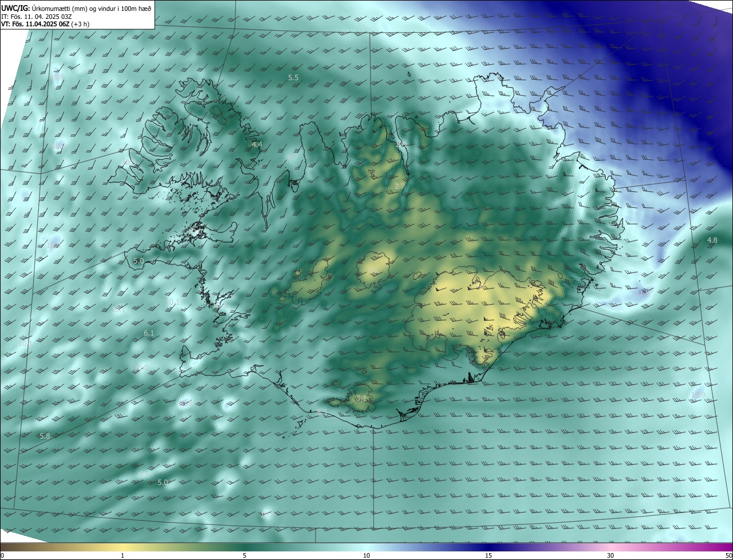Click the valid time 'VT: Fös. 11.04.2025 06Z (+3 h)'
Viewport: 733px width, 560px height.
45,24
